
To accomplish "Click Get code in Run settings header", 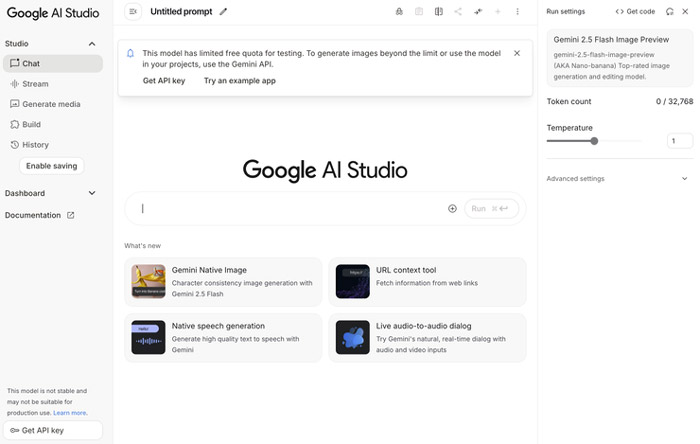I will [635, 12].
